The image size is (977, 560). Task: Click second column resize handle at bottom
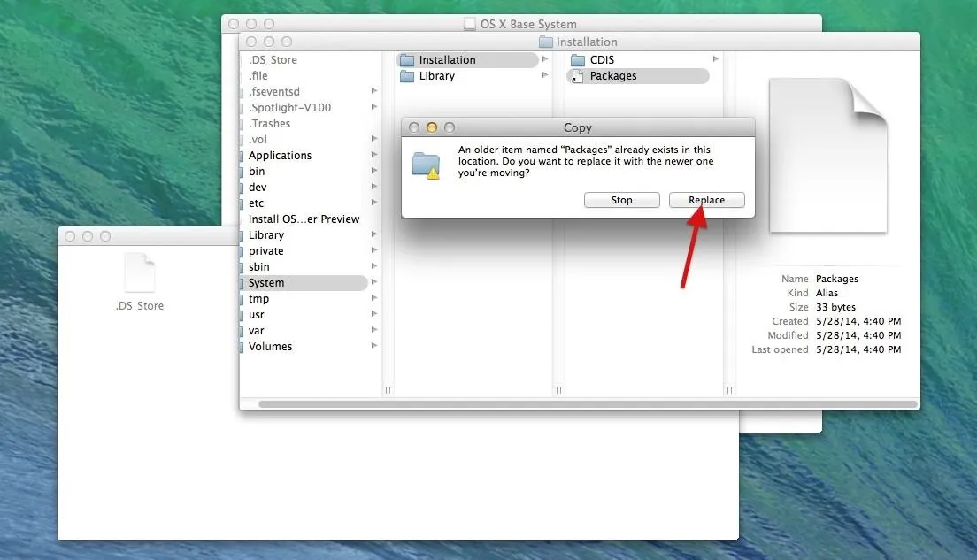pos(558,390)
